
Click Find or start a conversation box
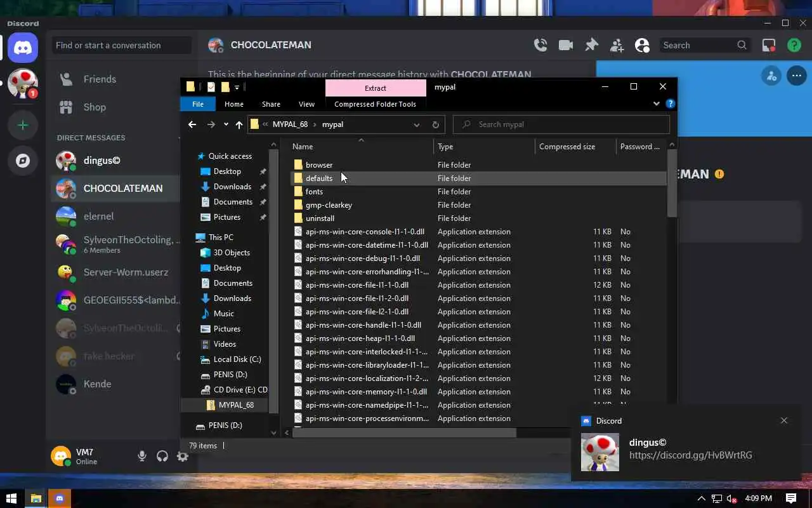(122, 45)
